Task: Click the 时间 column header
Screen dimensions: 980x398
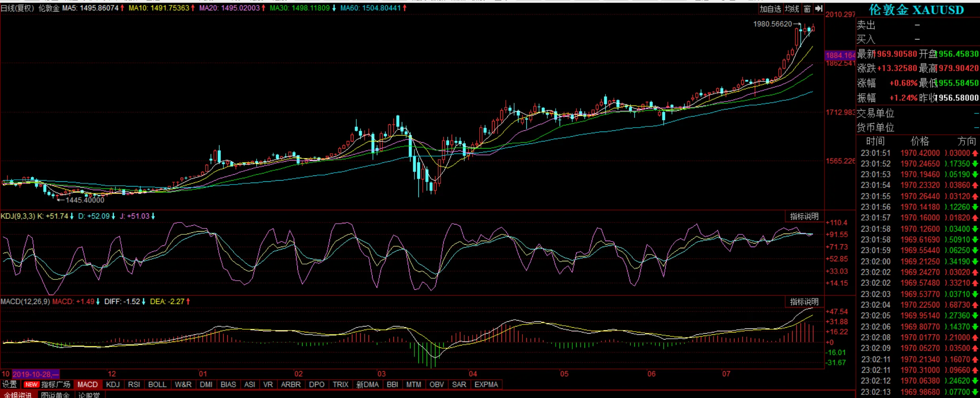Action: pyautogui.click(x=875, y=141)
